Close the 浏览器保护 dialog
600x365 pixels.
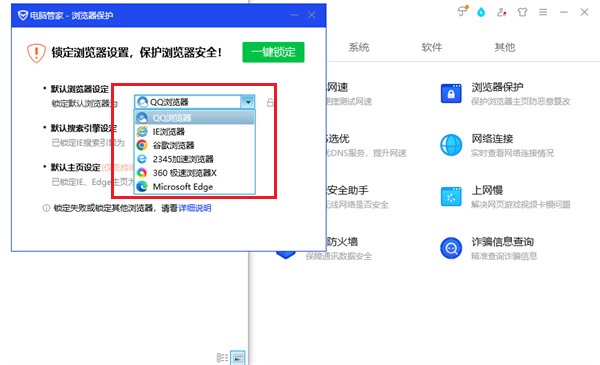311,15
